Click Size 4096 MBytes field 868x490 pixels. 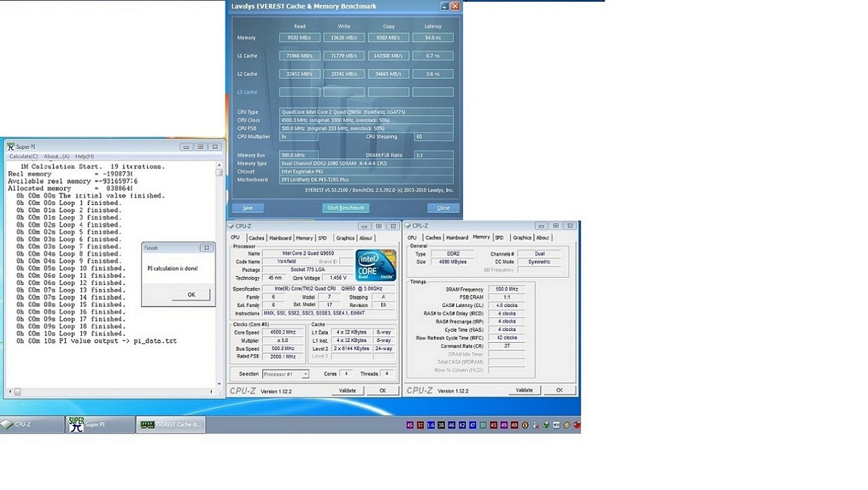pos(453,262)
